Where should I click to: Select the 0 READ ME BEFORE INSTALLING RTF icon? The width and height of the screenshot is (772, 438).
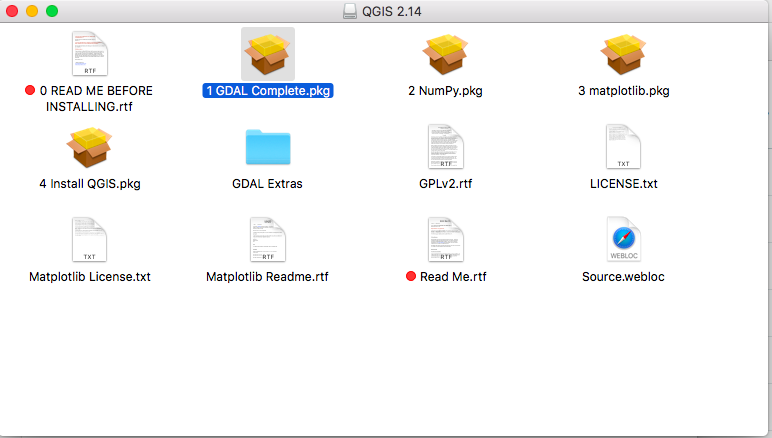90,54
